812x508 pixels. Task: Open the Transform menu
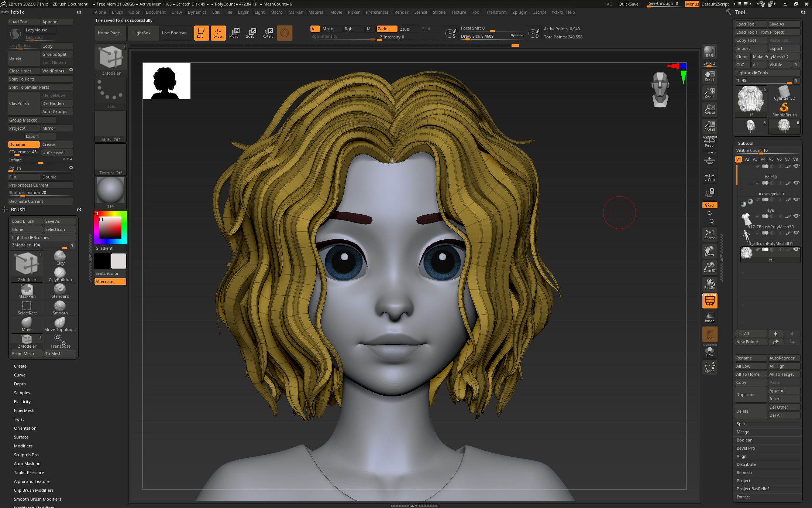click(x=496, y=12)
